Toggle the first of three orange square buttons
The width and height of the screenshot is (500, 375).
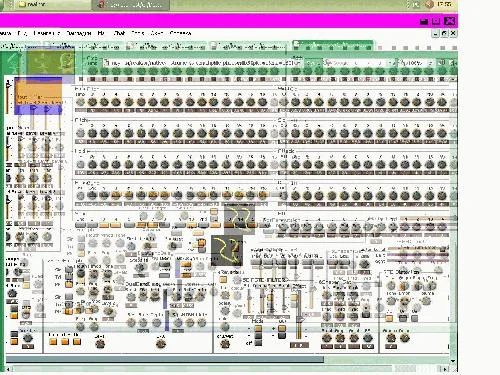53,342
